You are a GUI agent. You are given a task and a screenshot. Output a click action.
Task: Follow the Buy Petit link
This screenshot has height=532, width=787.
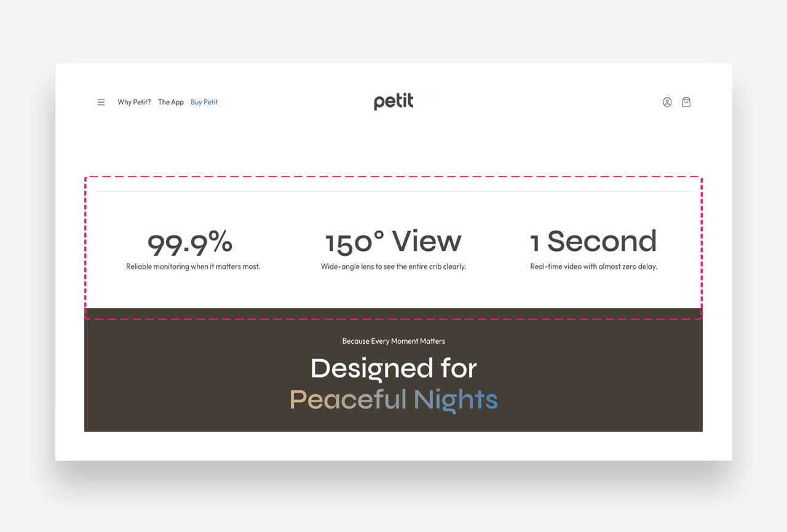click(x=204, y=102)
